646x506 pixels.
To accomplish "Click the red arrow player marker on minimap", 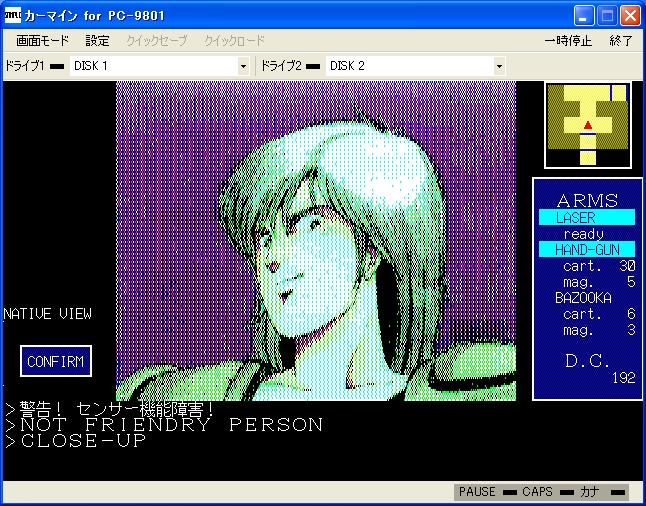I will [x=588, y=125].
